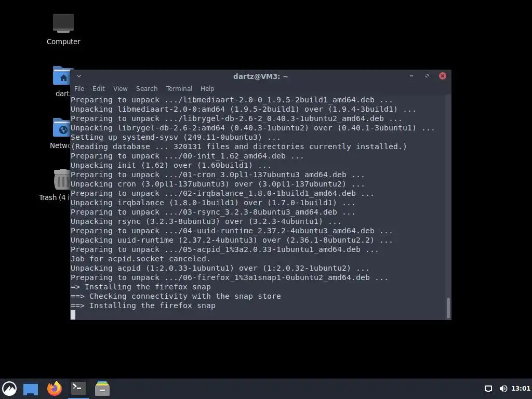The image size is (532, 399).
Task: Click the last '==> Installing the firefox snap' line
Action: [143, 305]
